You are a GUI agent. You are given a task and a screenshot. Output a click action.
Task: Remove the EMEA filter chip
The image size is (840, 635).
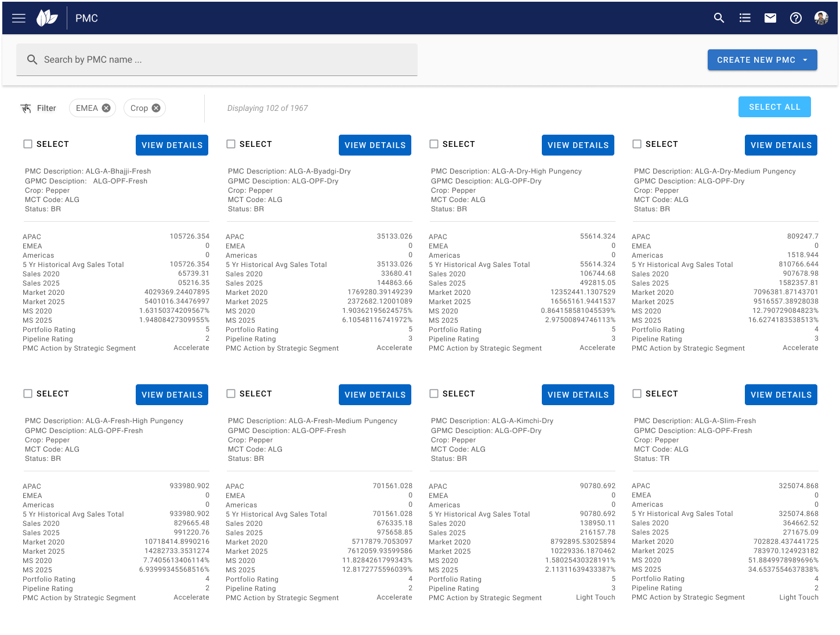(x=106, y=108)
